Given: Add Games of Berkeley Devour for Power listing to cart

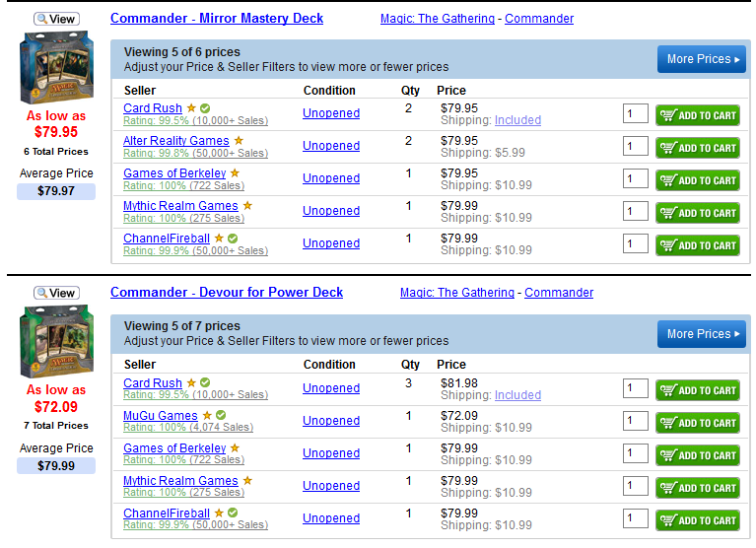Looking at the screenshot, I should coord(698,455).
